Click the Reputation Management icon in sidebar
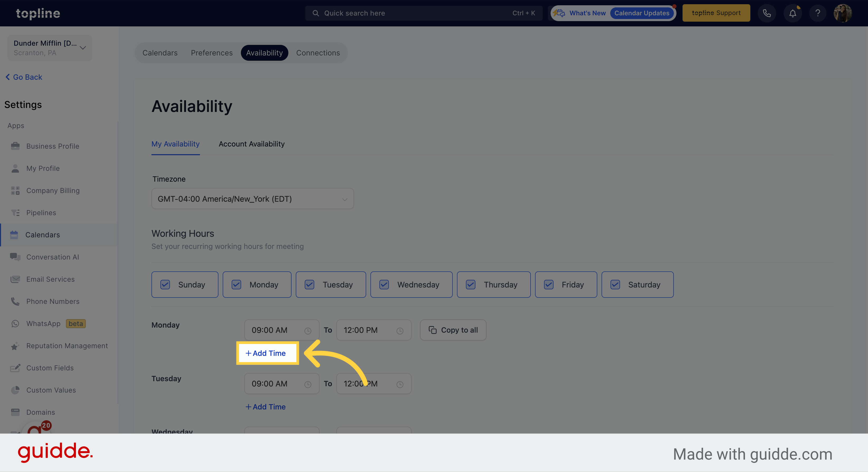 pos(15,346)
